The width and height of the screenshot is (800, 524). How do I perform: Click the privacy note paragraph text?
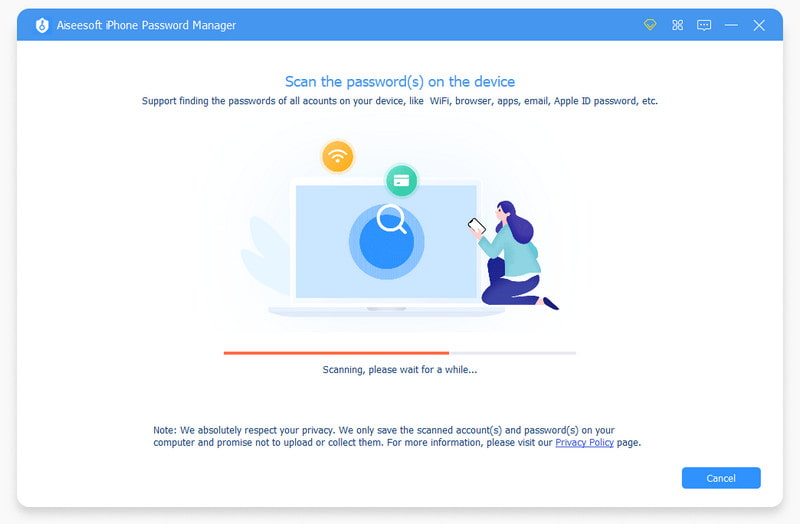[396, 436]
